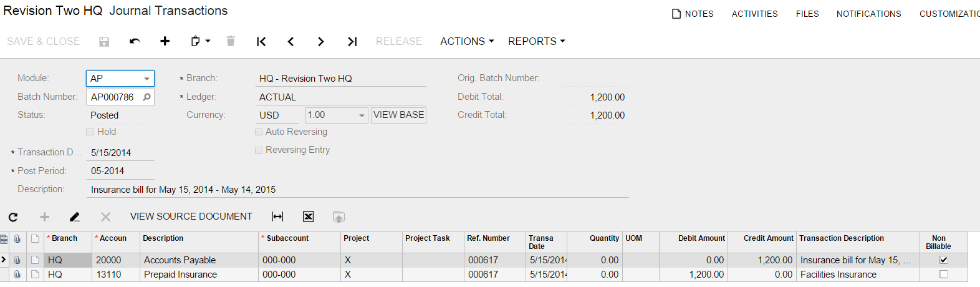Viewport: 980px width, 287px height.
Task: Open attachments for Prepaid Insurance row
Action: click(x=17, y=275)
